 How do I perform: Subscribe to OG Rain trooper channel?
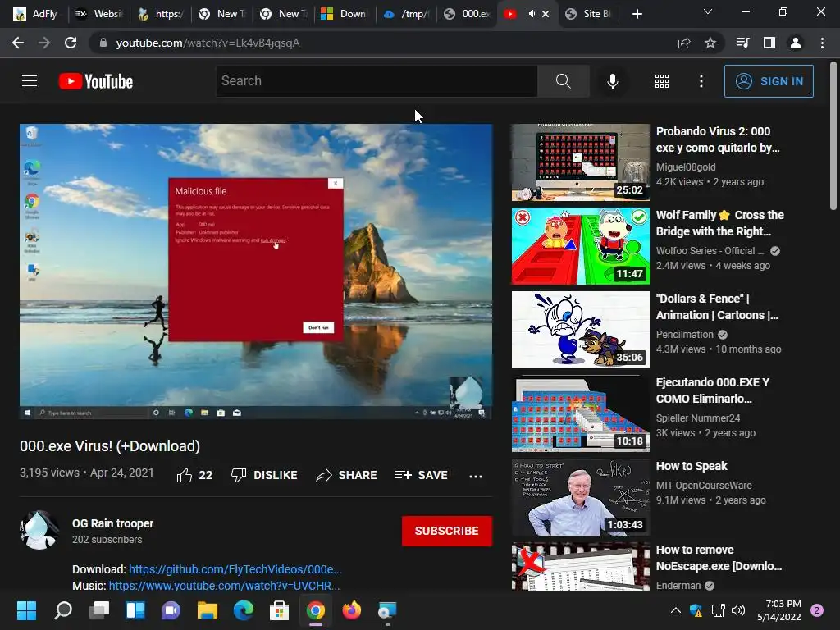click(x=447, y=531)
